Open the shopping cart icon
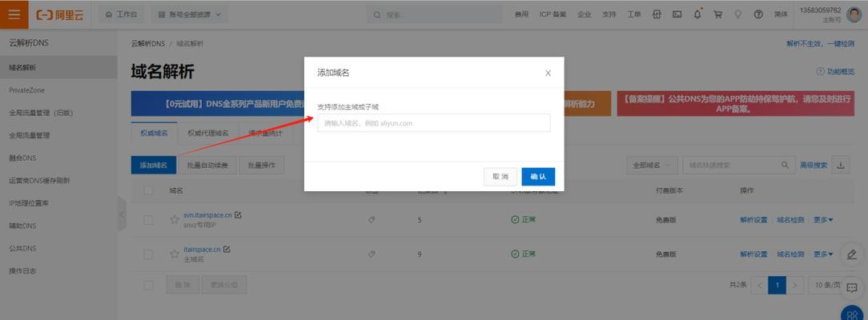868x320 pixels. pyautogui.click(x=718, y=15)
